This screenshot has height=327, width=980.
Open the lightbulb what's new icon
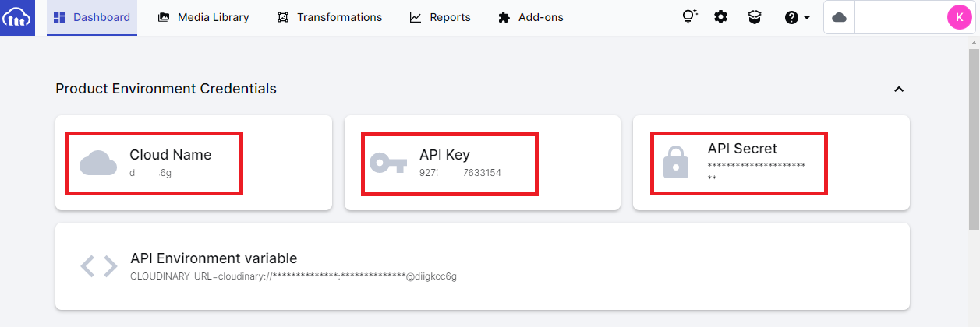[x=689, y=17]
